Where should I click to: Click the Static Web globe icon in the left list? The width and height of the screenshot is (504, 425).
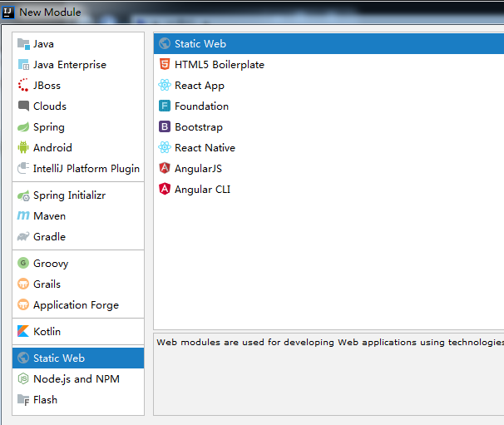23,358
